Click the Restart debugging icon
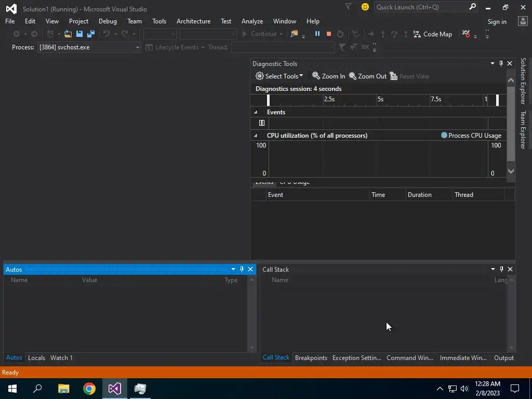 click(340, 34)
